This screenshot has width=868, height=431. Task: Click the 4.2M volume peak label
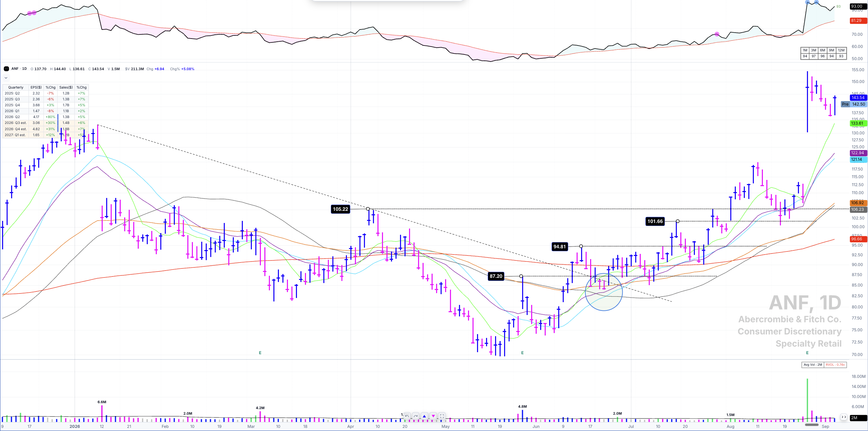260,408
